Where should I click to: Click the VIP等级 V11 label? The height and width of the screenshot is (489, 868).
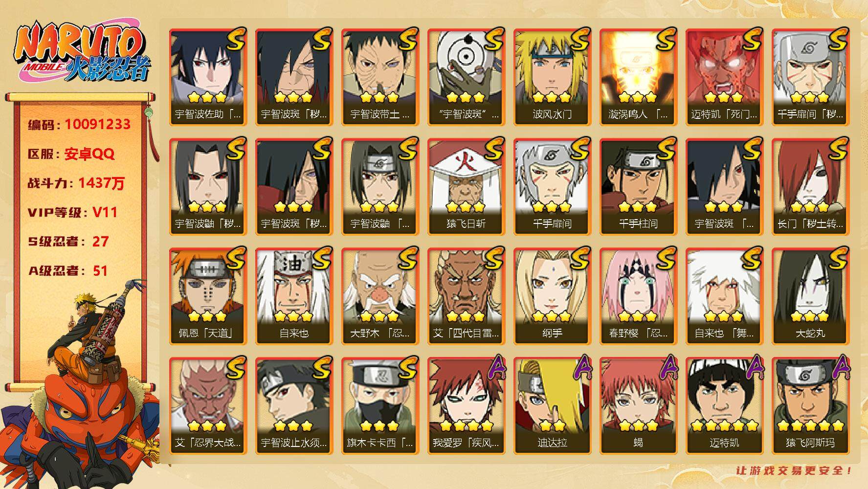[72, 212]
